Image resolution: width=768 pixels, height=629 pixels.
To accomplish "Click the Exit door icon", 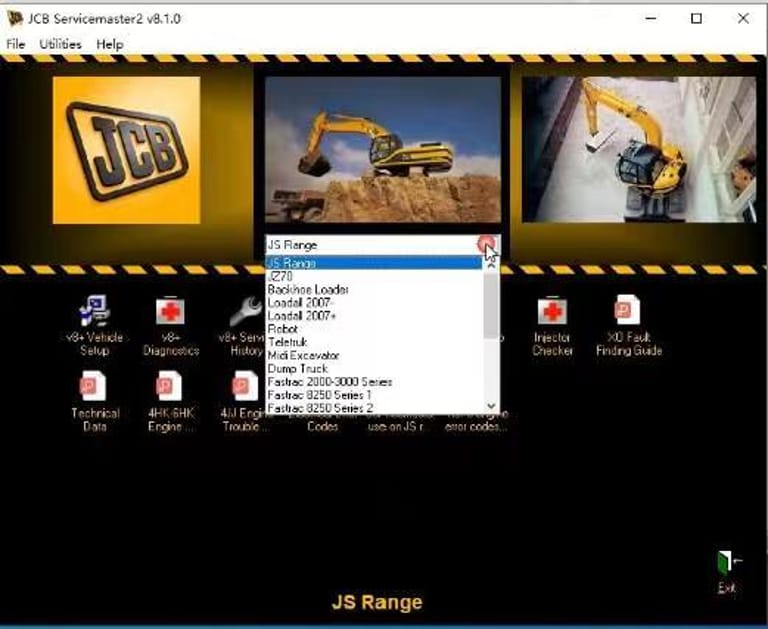I will pyautogui.click(x=727, y=565).
